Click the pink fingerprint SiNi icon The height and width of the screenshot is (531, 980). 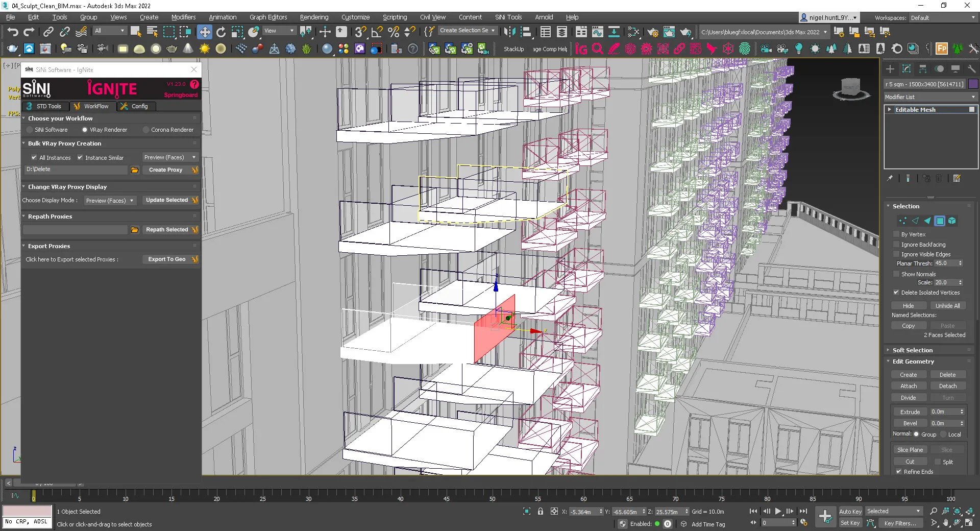tap(745, 49)
